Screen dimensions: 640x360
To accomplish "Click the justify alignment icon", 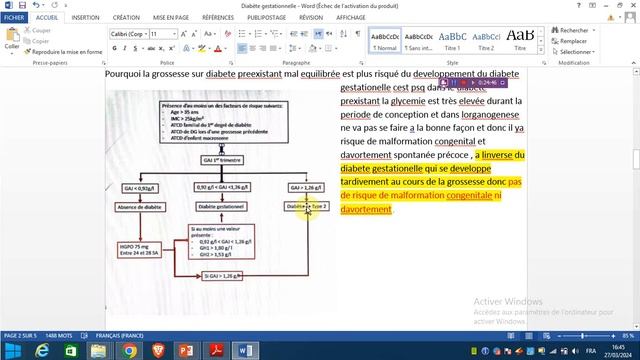I will (273, 49).
